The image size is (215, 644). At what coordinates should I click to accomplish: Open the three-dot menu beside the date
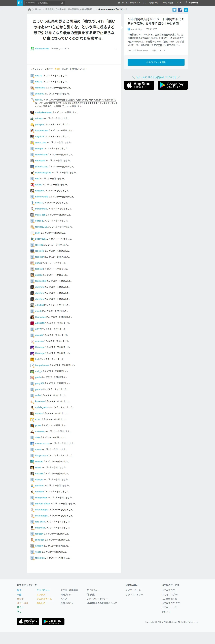(115, 49)
